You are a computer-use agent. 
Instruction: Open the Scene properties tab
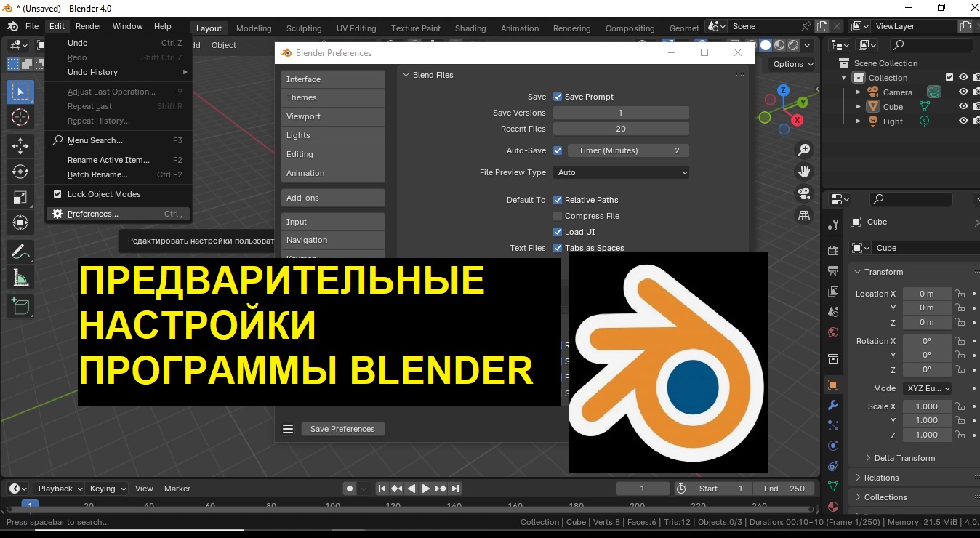coord(833,312)
